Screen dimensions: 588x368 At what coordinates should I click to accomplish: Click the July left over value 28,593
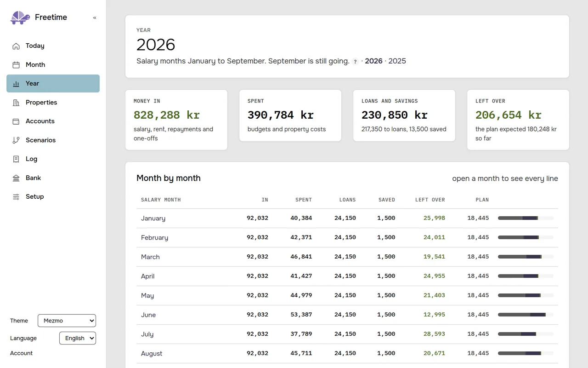coord(434,334)
